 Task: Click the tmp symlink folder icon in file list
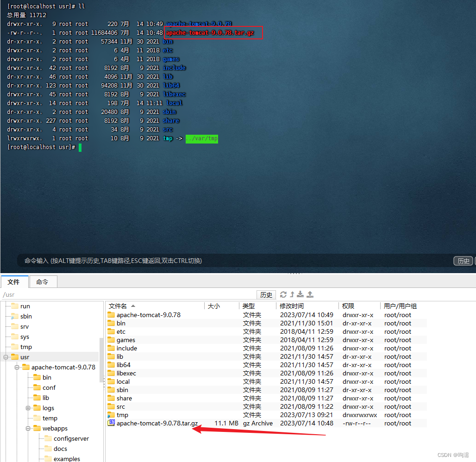coord(111,415)
